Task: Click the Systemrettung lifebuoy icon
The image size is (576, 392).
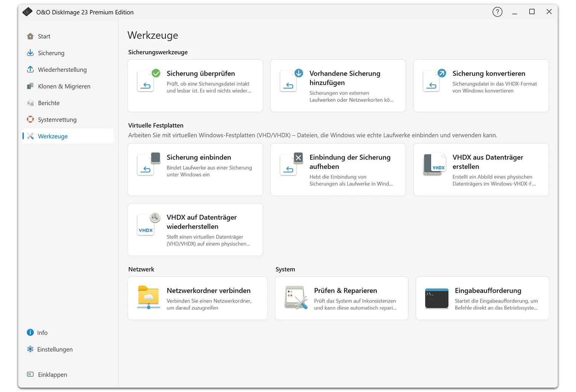Action: tap(30, 119)
